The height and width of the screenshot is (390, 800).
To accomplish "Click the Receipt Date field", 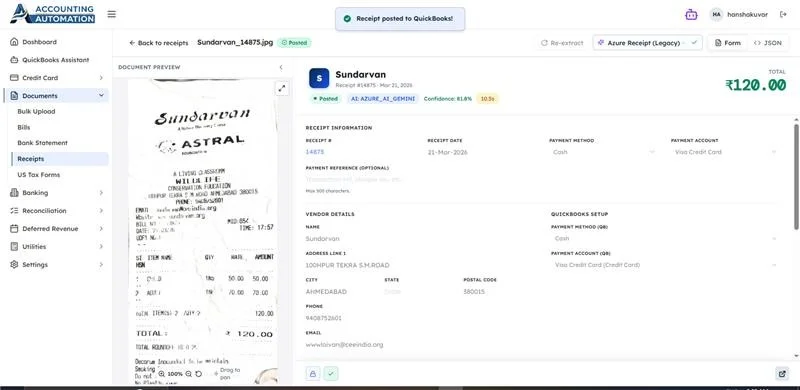I will tap(484, 152).
